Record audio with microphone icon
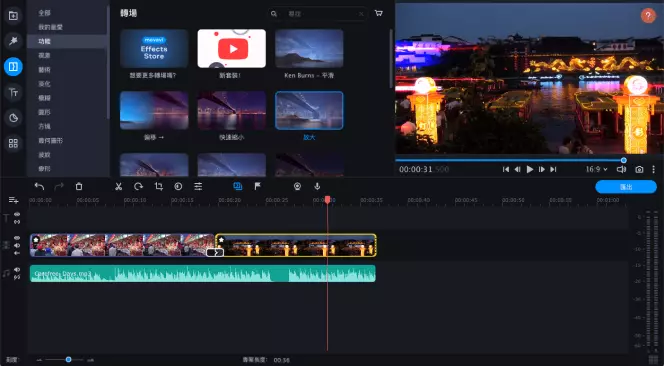The height and width of the screenshot is (366, 664). click(x=317, y=186)
